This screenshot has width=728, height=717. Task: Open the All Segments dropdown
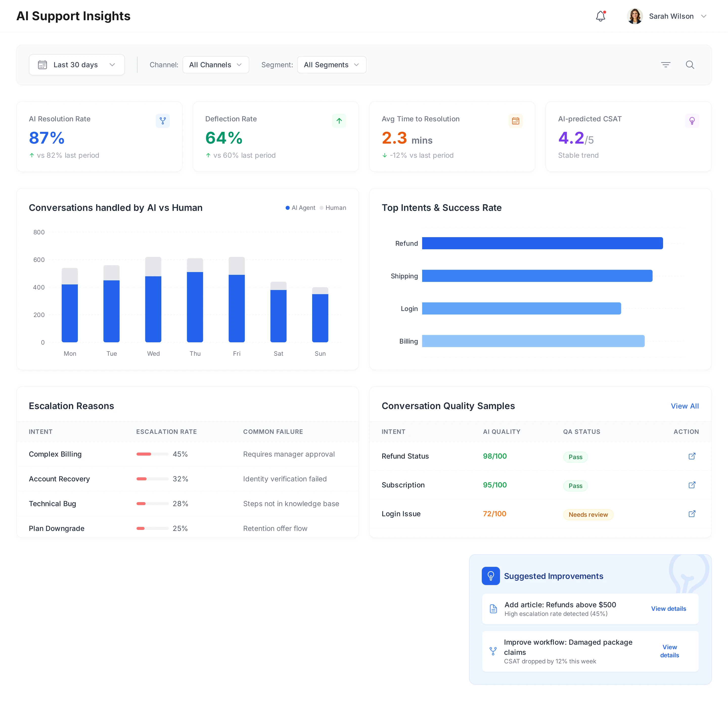pos(331,64)
